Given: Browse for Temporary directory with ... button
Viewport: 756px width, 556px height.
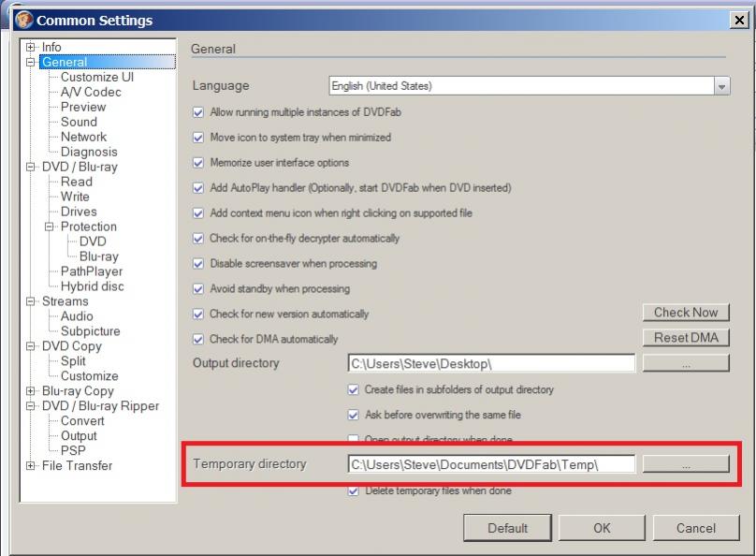Looking at the screenshot, I should pos(686,464).
